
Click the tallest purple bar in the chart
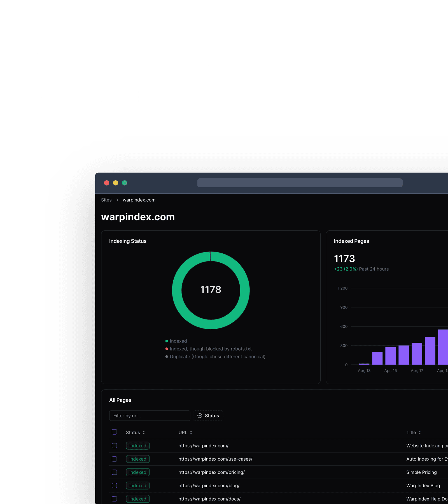pos(443,347)
